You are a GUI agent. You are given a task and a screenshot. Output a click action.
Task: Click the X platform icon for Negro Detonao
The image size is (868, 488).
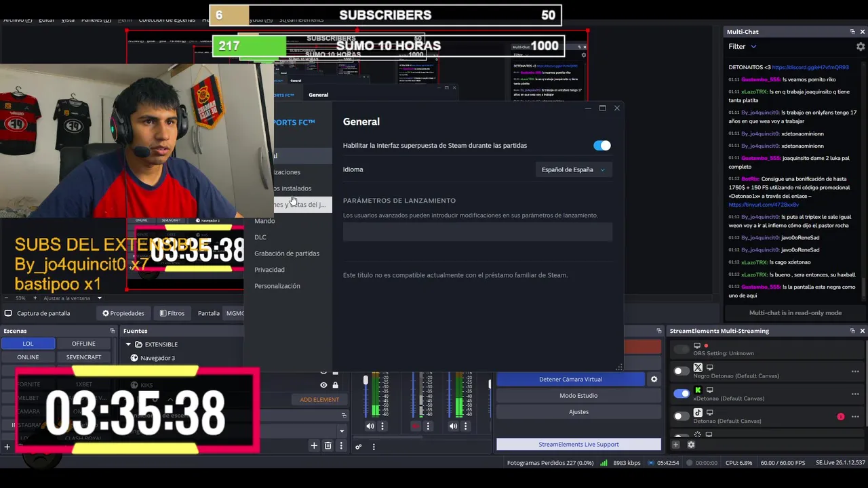(698, 367)
